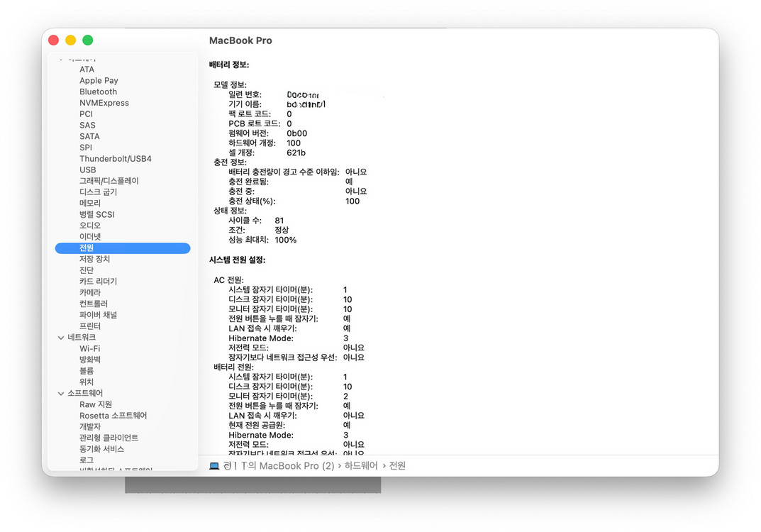Select Rosetta 소프트웨어 in the sidebar
Image resolution: width=761 pixels, height=532 pixels.
point(113,416)
